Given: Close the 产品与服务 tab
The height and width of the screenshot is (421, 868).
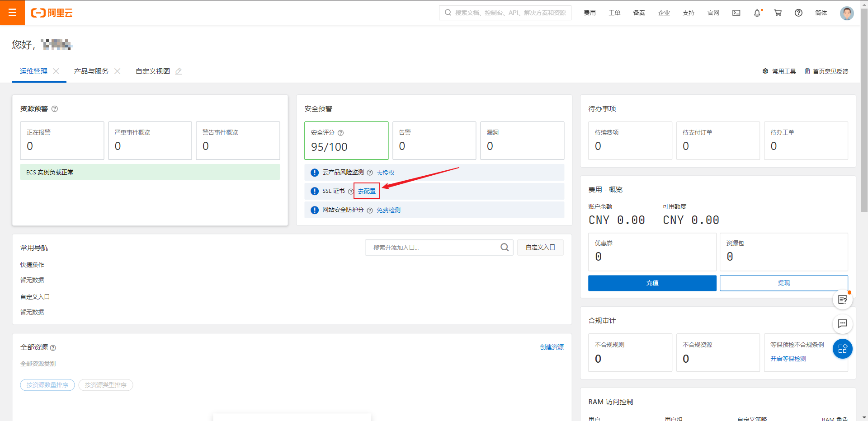Looking at the screenshot, I should coord(117,71).
